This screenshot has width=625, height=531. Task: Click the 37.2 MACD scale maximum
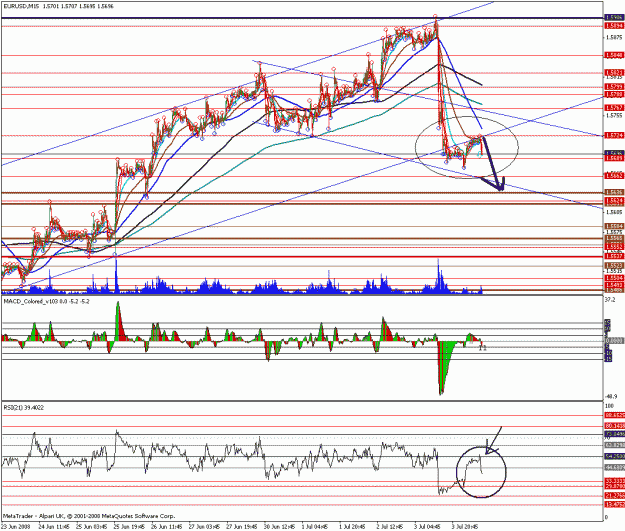[x=610, y=300]
